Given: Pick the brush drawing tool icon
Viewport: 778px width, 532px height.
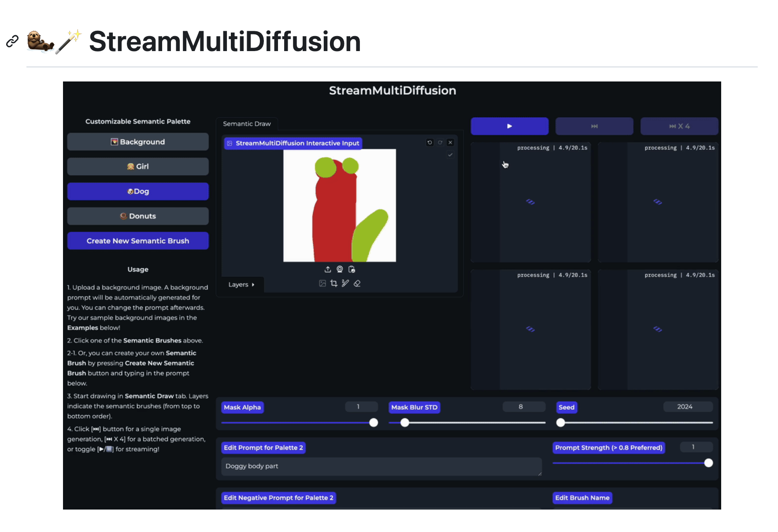Looking at the screenshot, I should [x=345, y=283].
